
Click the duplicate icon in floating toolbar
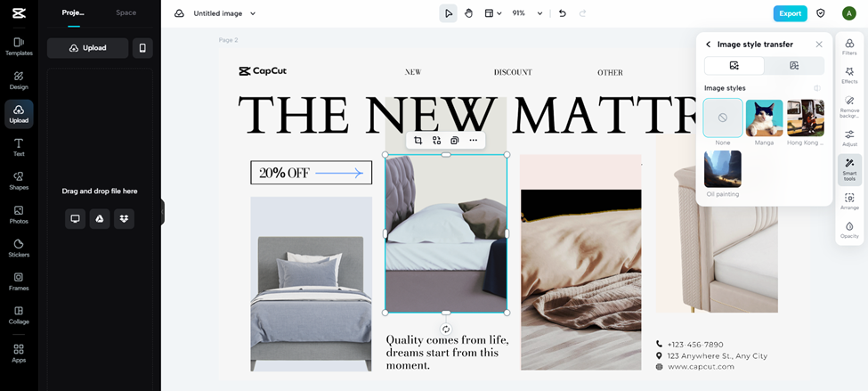455,141
